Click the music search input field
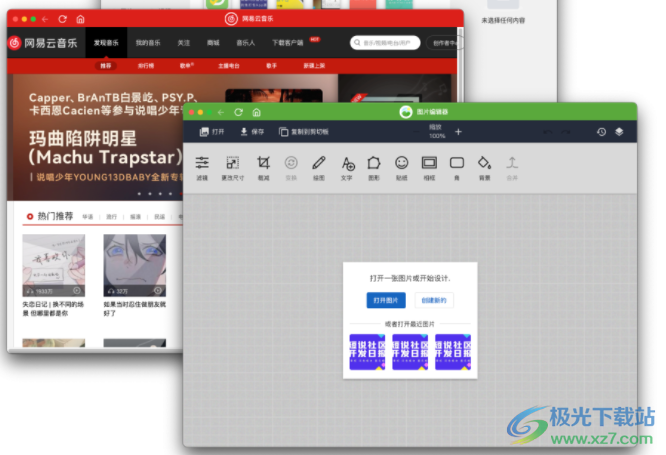 (386, 43)
